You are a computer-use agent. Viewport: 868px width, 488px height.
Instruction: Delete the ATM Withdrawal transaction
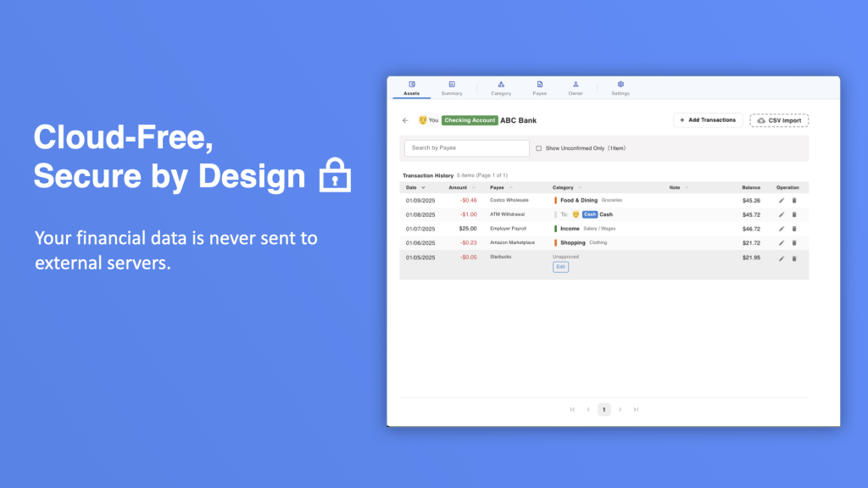[x=794, y=214]
